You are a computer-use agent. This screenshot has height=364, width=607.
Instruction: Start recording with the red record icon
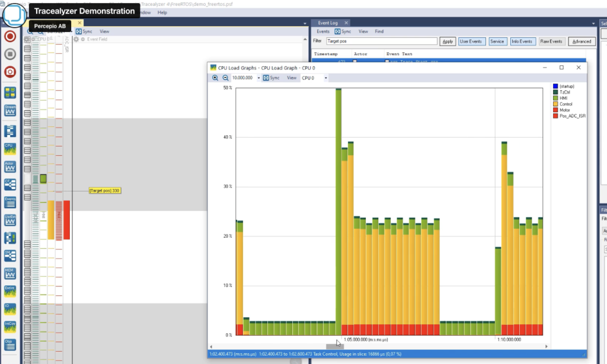10,36
